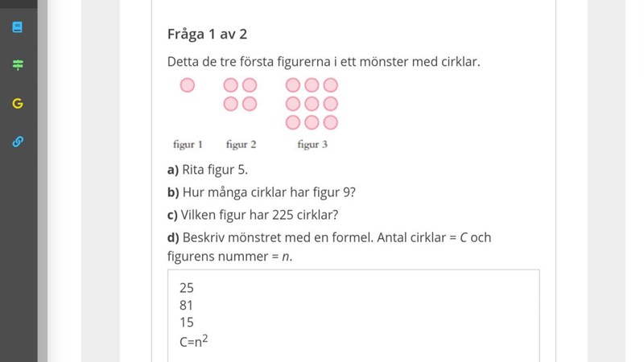Open the yellow G icon in sidebar

pos(18,104)
